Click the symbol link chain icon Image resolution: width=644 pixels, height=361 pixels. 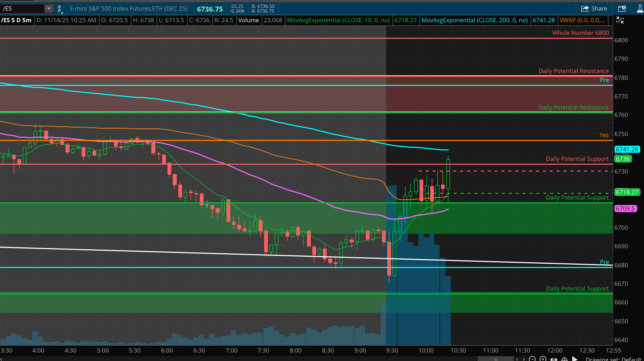[x=60, y=9]
